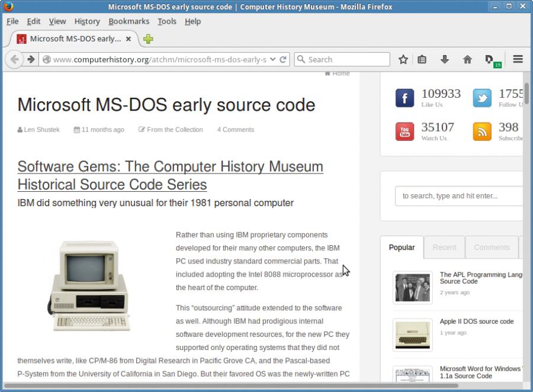Screen dimensions: 533x392
Task: Open the From the Collection category link
Action: (x=171, y=130)
